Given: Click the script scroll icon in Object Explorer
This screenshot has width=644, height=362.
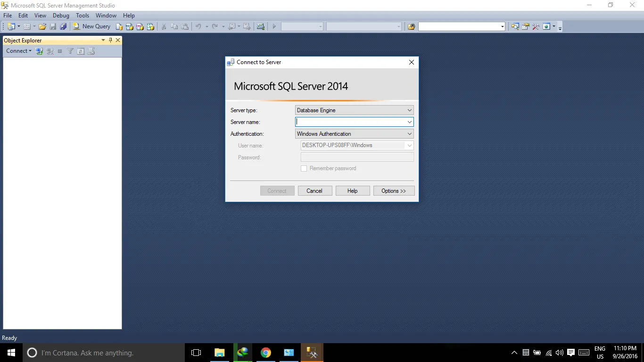Looking at the screenshot, I should pyautogui.click(x=91, y=51).
